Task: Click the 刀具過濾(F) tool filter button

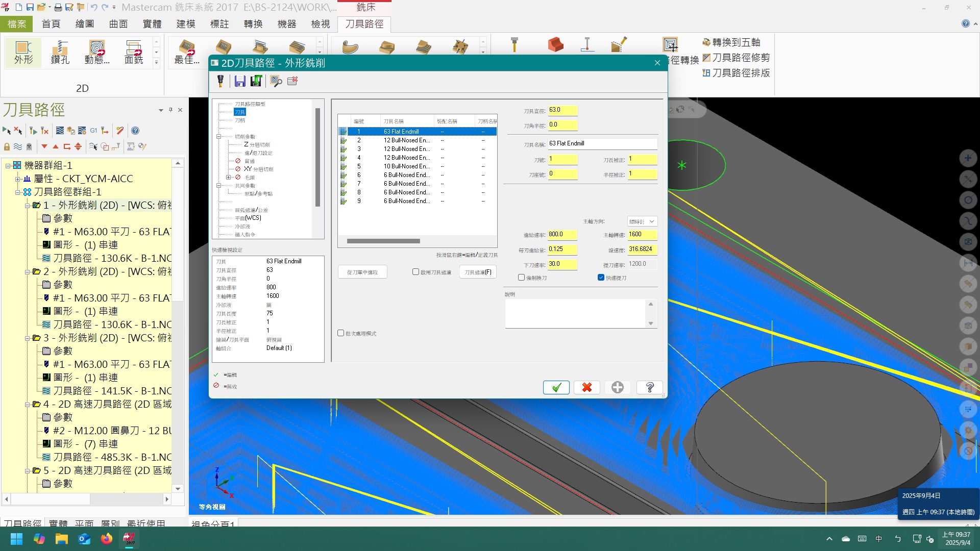Action: [478, 272]
